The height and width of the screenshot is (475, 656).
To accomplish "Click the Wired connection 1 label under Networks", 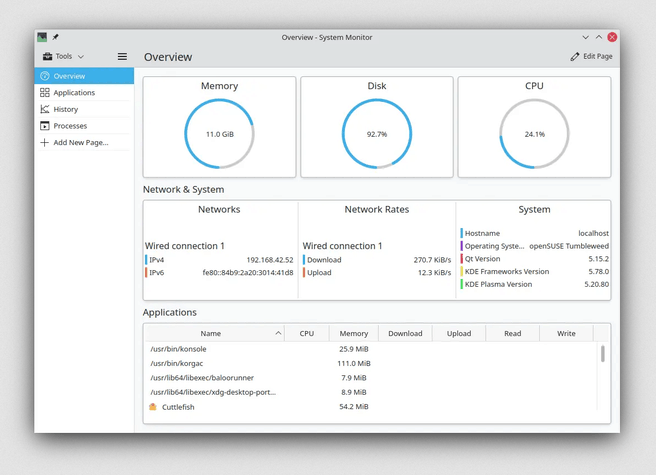I will pos(184,246).
